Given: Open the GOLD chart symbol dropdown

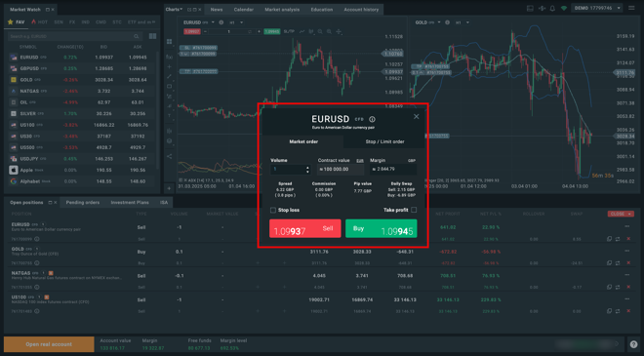Looking at the screenshot, I should pos(427,22).
